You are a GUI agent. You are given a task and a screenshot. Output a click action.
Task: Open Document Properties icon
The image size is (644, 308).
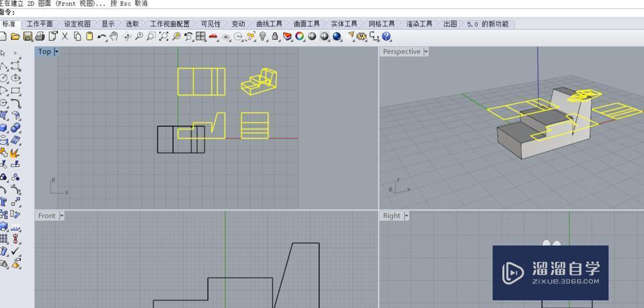coord(53,37)
